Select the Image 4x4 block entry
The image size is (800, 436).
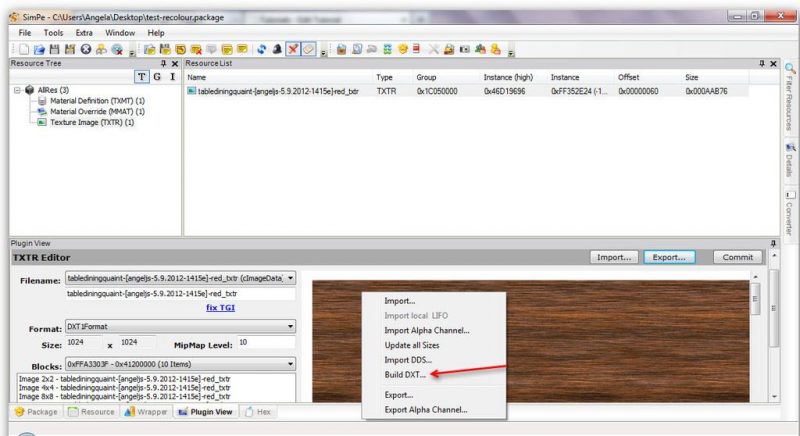pos(124,388)
